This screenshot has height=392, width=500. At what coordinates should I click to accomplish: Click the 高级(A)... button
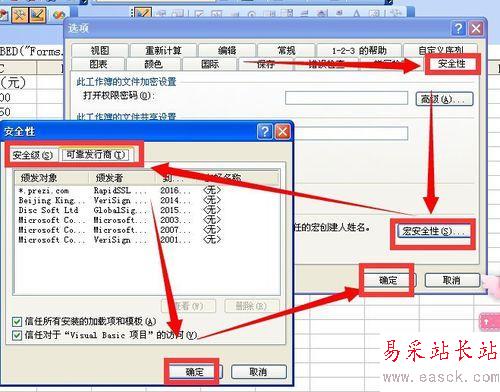tap(444, 99)
